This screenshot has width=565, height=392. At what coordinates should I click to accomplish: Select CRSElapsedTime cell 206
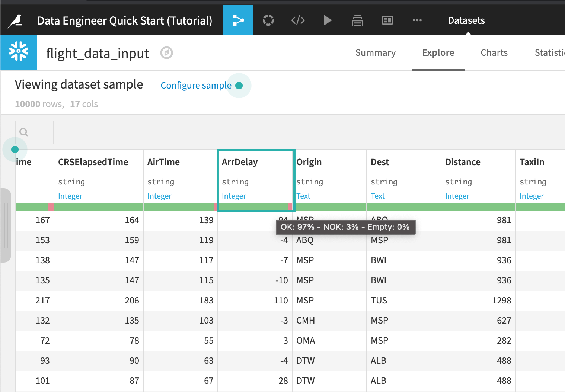coord(99,301)
